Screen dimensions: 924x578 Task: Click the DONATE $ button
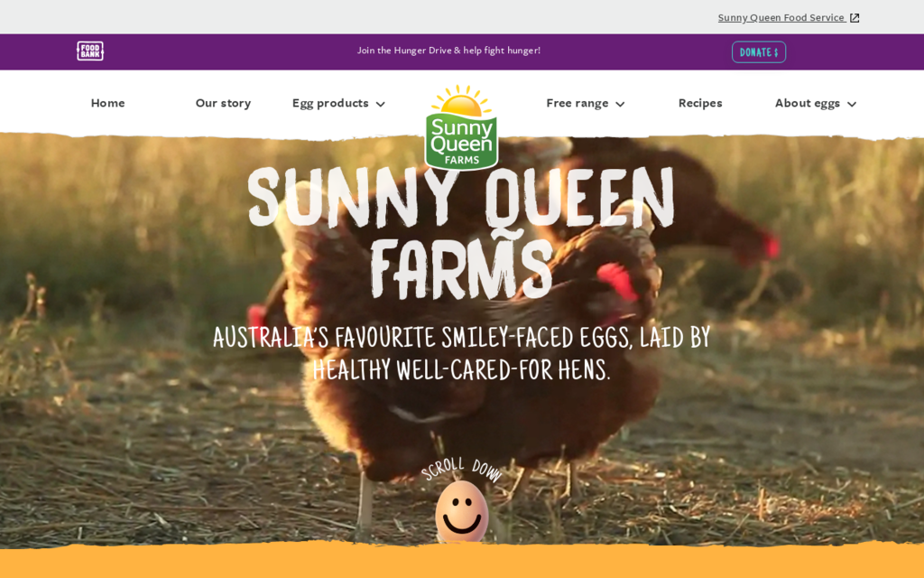pos(758,51)
